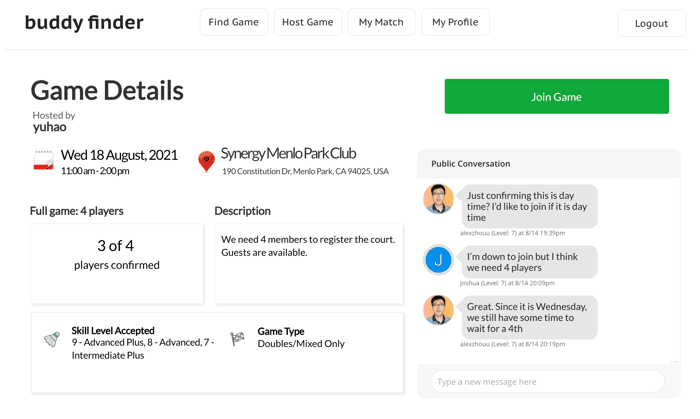Click host name yuhao
This screenshot has width=700, height=419.
50,127
